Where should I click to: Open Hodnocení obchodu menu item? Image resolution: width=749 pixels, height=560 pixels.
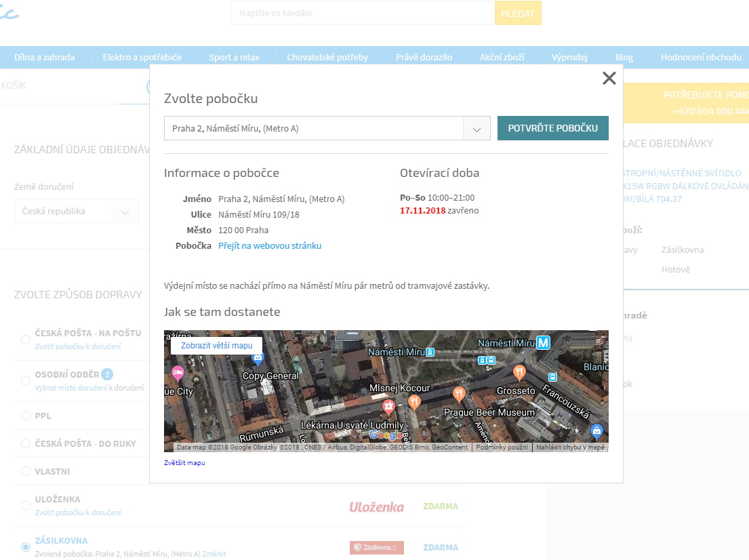pos(701,58)
